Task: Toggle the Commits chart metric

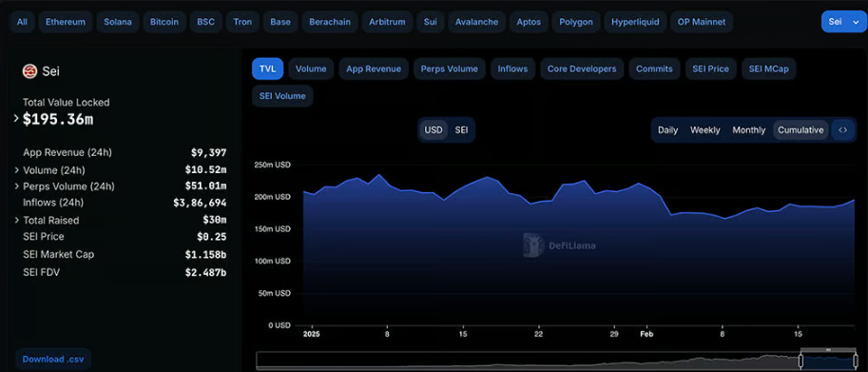Action: click(654, 69)
